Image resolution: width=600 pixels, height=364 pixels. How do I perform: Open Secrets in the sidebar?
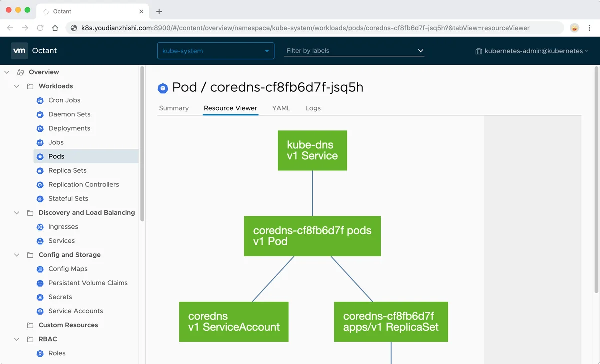tap(60, 297)
